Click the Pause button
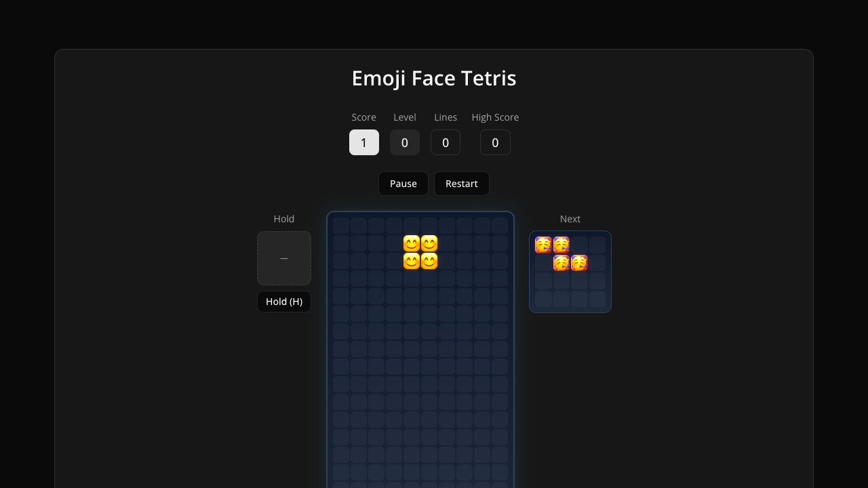Image resolution: width=868 pixels, height=488 pixels. pyautogui.click(x=403, y=184)
